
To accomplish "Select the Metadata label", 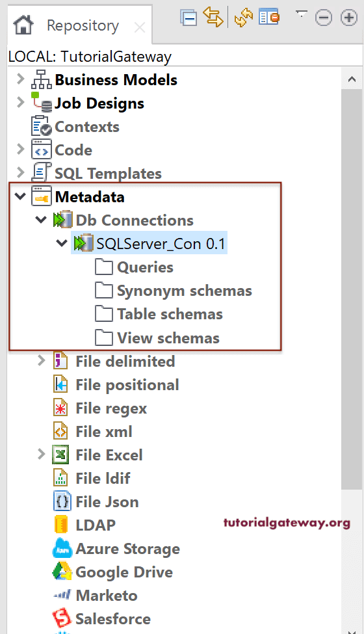I will tap(89, 197).
